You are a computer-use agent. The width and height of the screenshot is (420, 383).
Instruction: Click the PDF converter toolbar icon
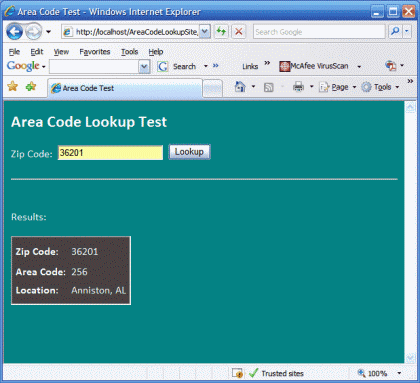pyautogui.click(x=391, y=66)
